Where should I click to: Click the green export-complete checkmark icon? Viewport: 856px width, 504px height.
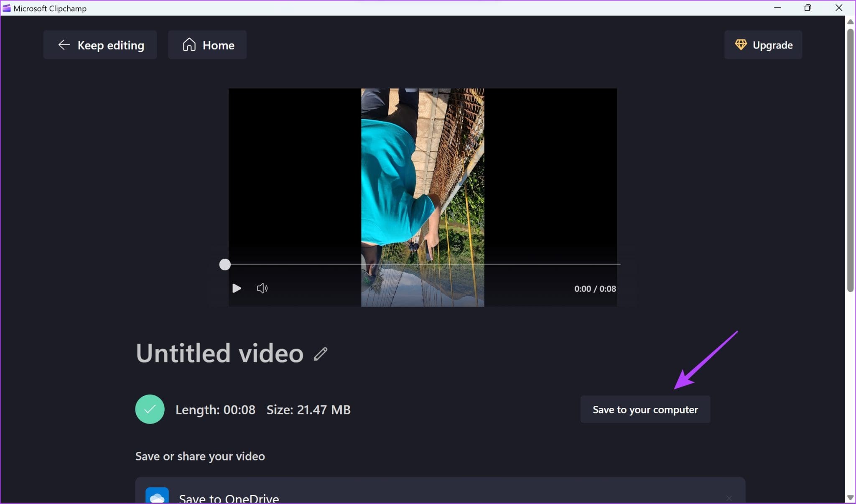point(150,409)
